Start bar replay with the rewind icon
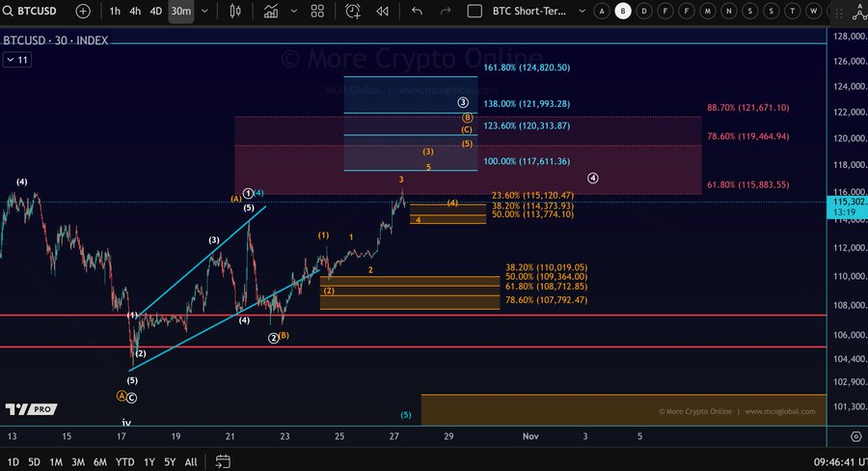Viewport: 868px width, 471px height. click(383, 11)
